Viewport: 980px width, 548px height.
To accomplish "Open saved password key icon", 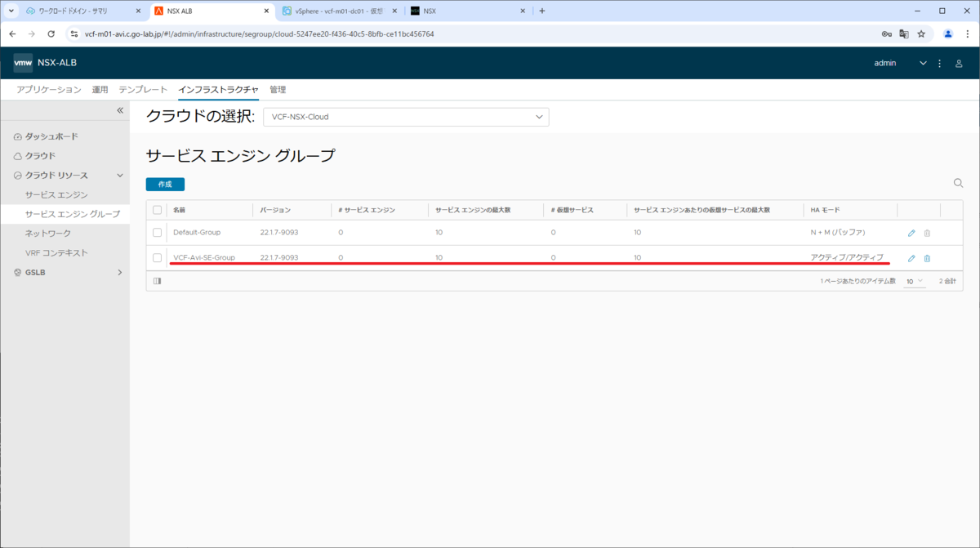I will click(x=887, y=34).
